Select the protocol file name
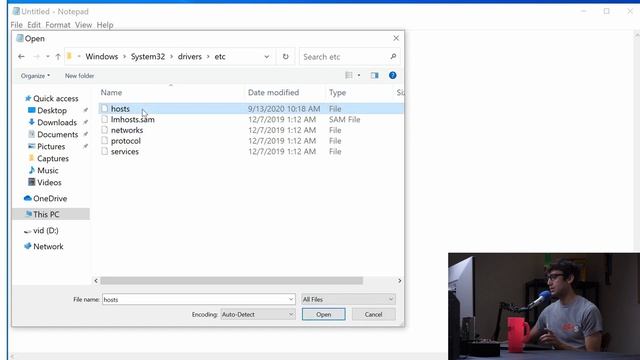The image size is (640, 360). (126, 141)
